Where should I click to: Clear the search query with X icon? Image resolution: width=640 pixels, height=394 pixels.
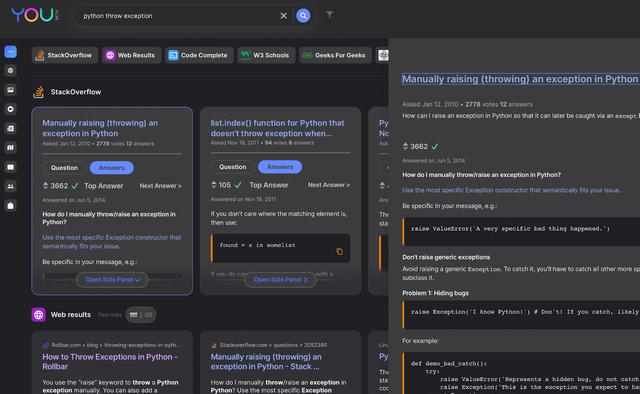283,16
